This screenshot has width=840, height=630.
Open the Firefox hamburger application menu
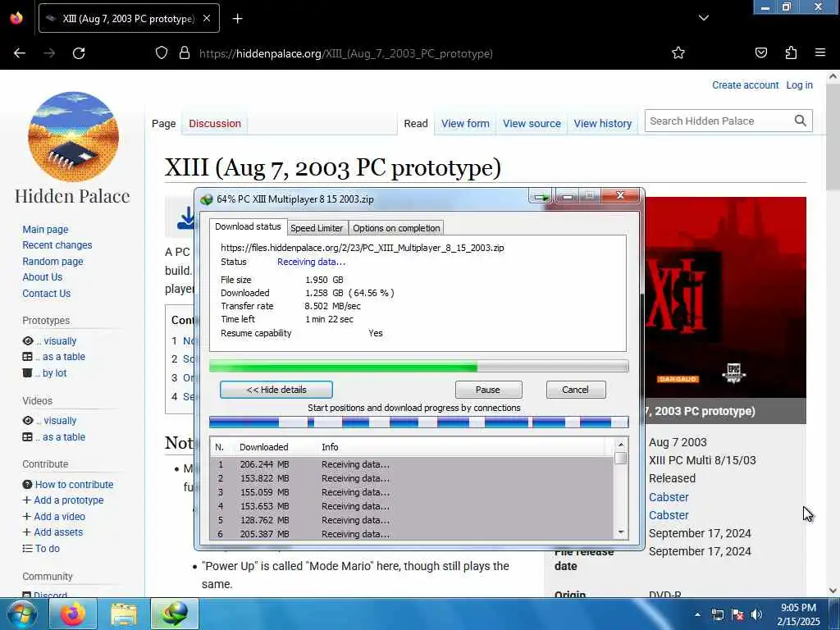(x=819, y=52)
